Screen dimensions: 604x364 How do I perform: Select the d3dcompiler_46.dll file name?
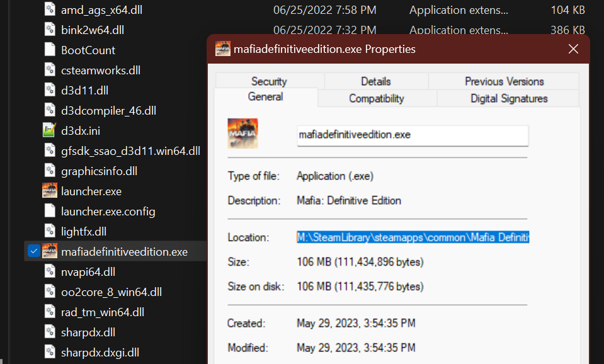[x=108, y=111]
